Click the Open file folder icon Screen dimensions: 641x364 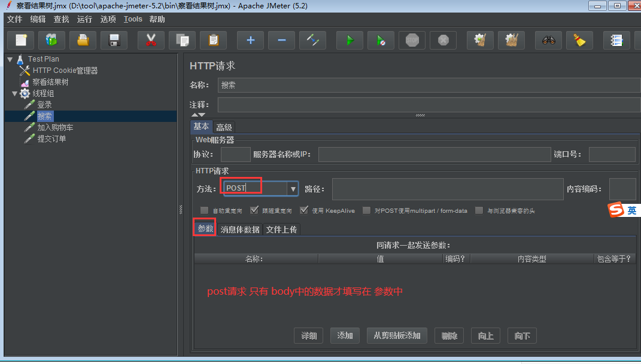click(83, 40)
